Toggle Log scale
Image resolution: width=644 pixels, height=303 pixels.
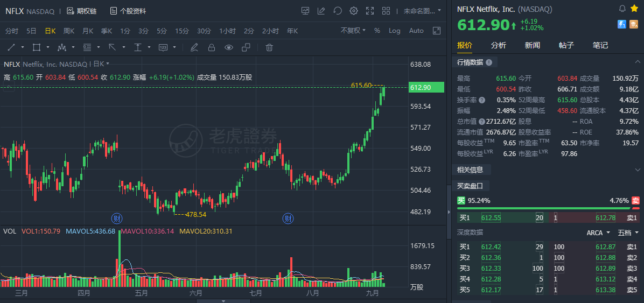(x=394, y=31)
